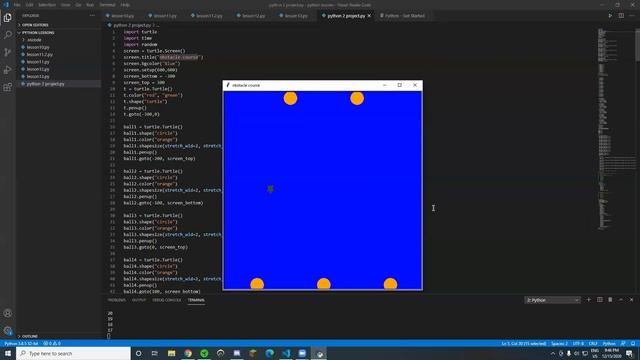Screen dimensions: 640x360
Task: Open the Selection menu
Action: click(x=47, y=5)
